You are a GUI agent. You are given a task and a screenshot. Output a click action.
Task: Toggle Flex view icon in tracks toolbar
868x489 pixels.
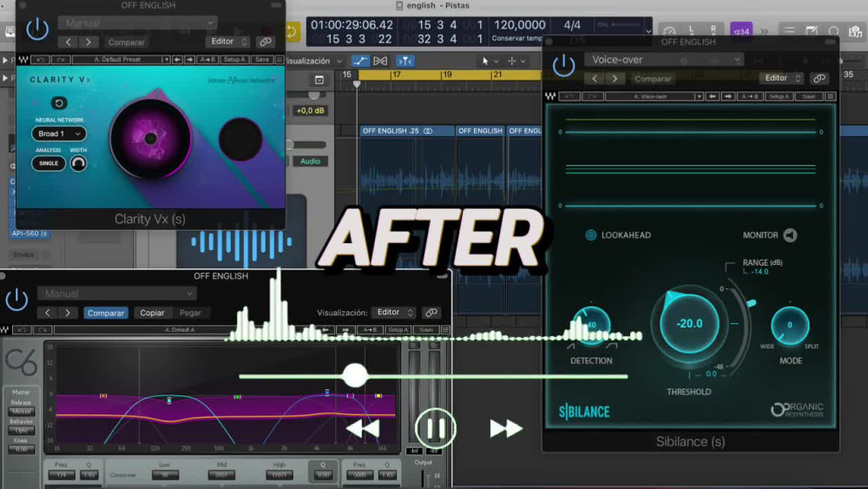[x=380, y=61]
